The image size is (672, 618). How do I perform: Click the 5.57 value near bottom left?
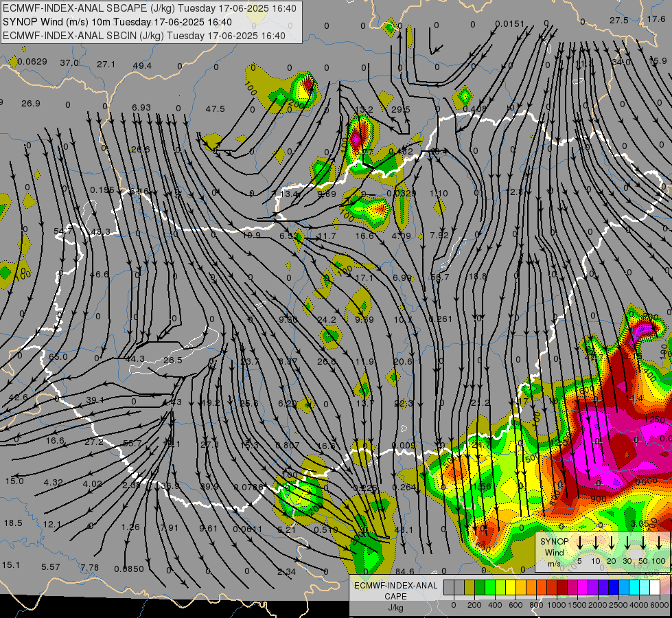(x=51, y=567)
